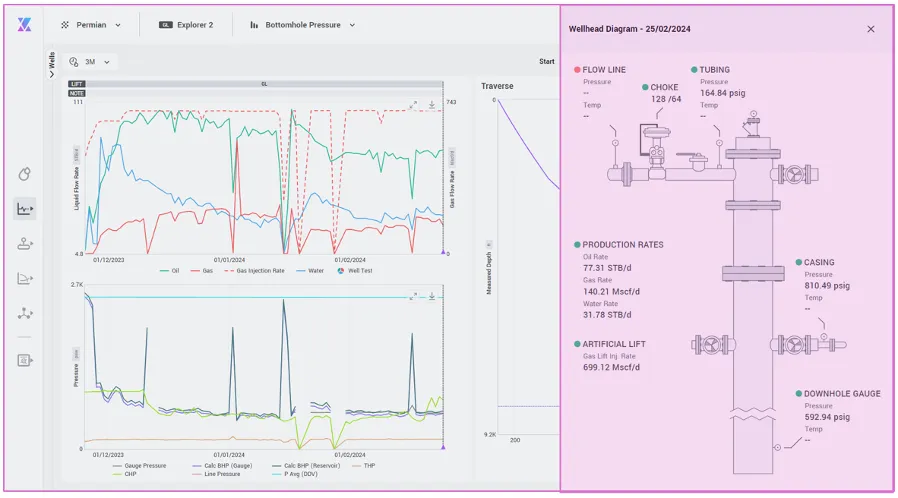Click the tree cap gauge atop wellhead

pyautogui.click(x=751, y=124)
